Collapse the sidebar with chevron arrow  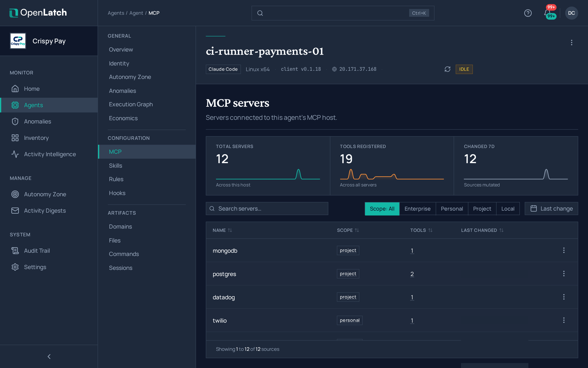[49, 357]
